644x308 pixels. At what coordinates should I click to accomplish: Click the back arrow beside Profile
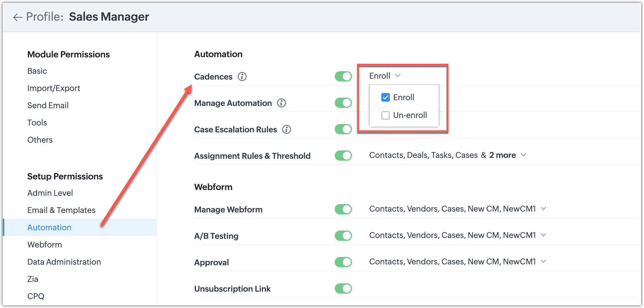17,17
